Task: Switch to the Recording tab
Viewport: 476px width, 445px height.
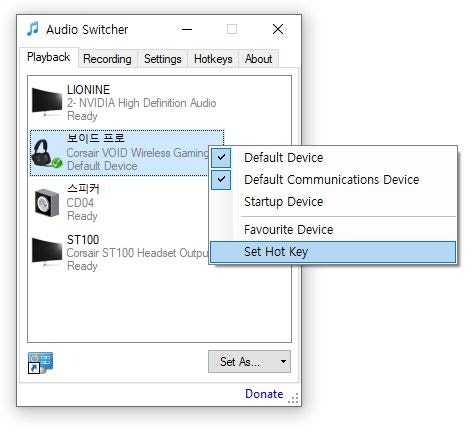Action: point(107,59)
